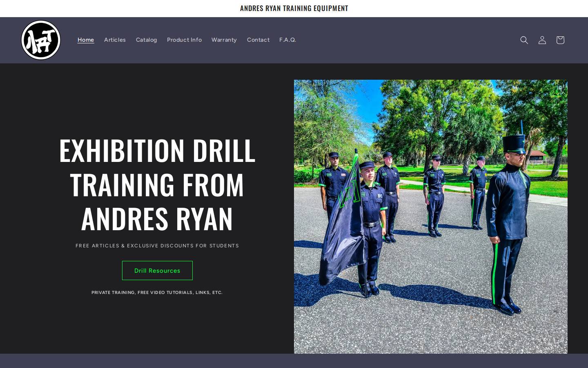The image size is (588, 368).
Task: Open the Contact menu item
Action: (x=258, y=40)
